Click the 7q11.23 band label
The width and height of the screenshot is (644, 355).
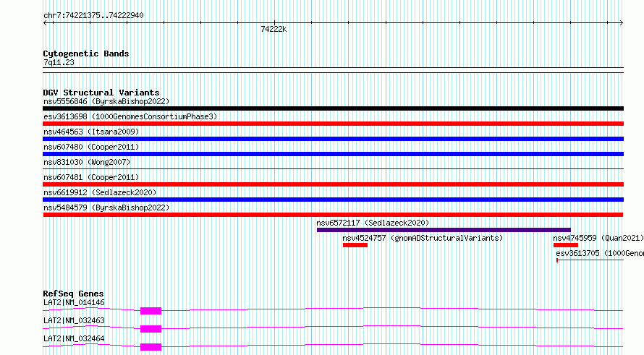[59, 62]
